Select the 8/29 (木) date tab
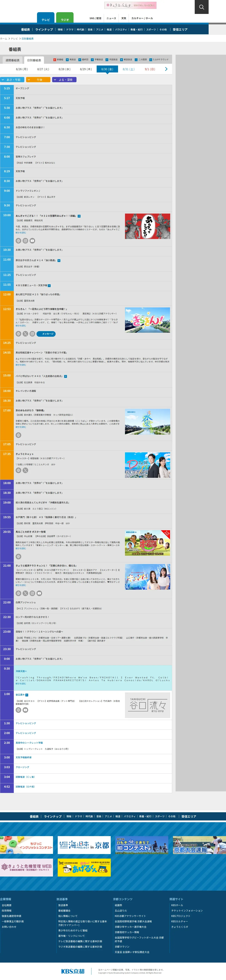The height and width of the screenshot is (980, 226). coord(86,69)
